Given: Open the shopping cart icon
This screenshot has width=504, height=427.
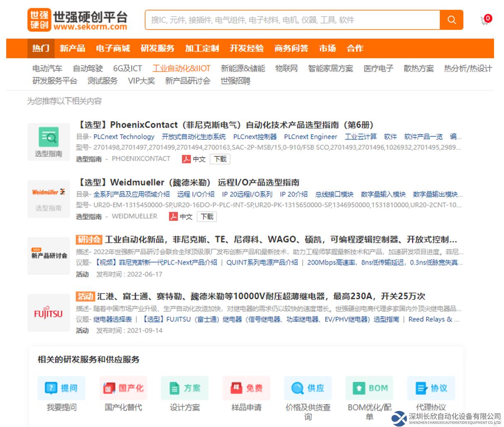Looking at the screenshot, I should 485,20.
